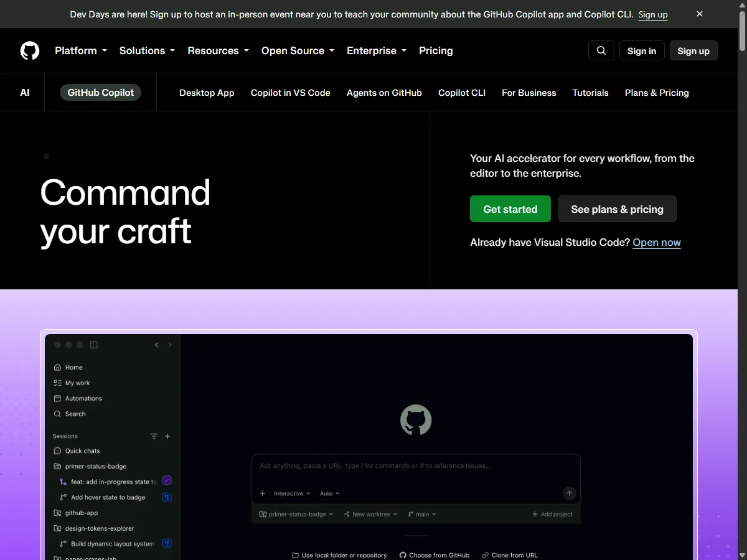Click the AI section label
Viewport: 747px width, 560px height.
[x=25, y=93]
